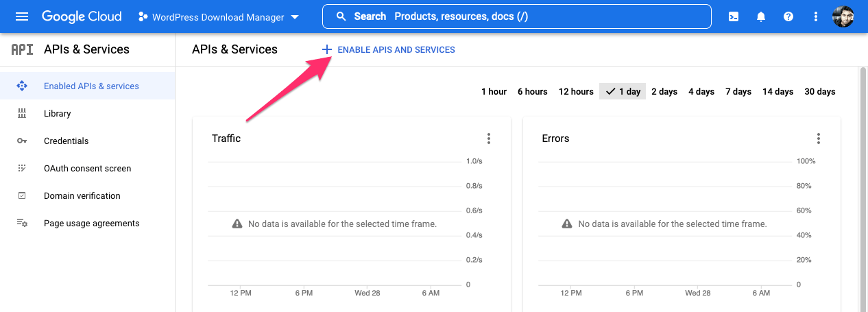This screenshot has height=312, width=868.
Task: Select the 30 days time range
Action: click(x=820, y=92)
